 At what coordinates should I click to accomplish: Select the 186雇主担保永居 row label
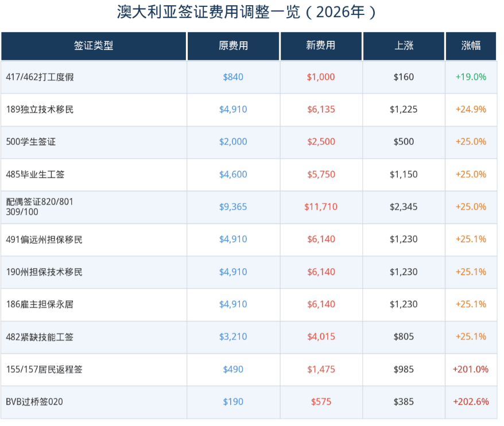tap(40, 304)
